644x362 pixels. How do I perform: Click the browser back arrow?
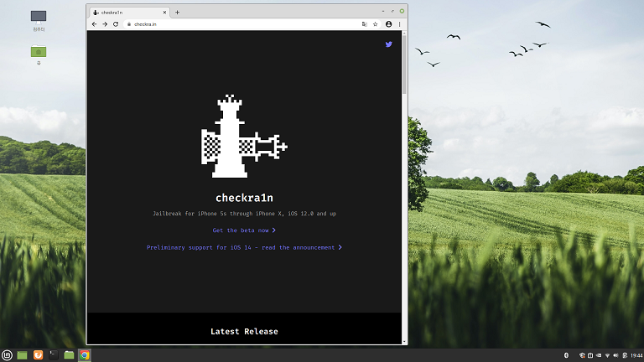95,24
